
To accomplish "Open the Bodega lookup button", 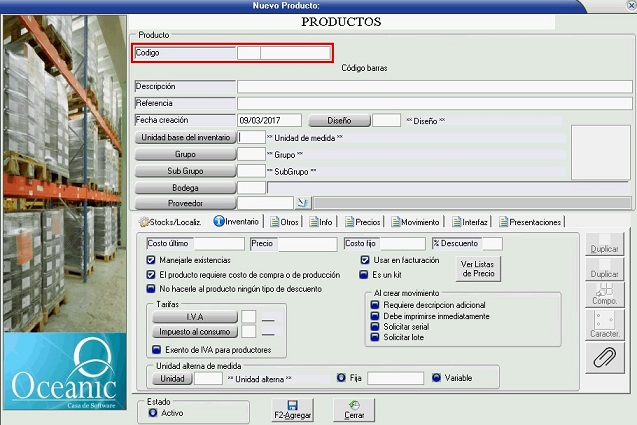I will [x=185, y=187].
